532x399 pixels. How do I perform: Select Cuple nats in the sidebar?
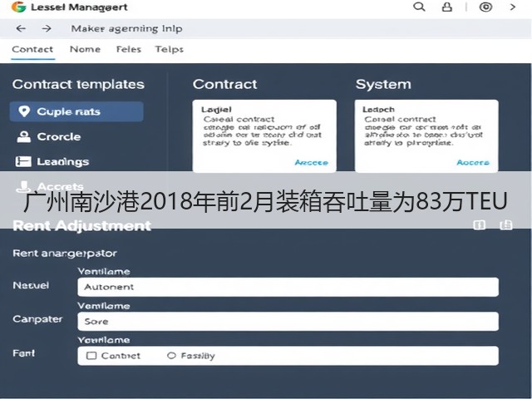point(76,111)
